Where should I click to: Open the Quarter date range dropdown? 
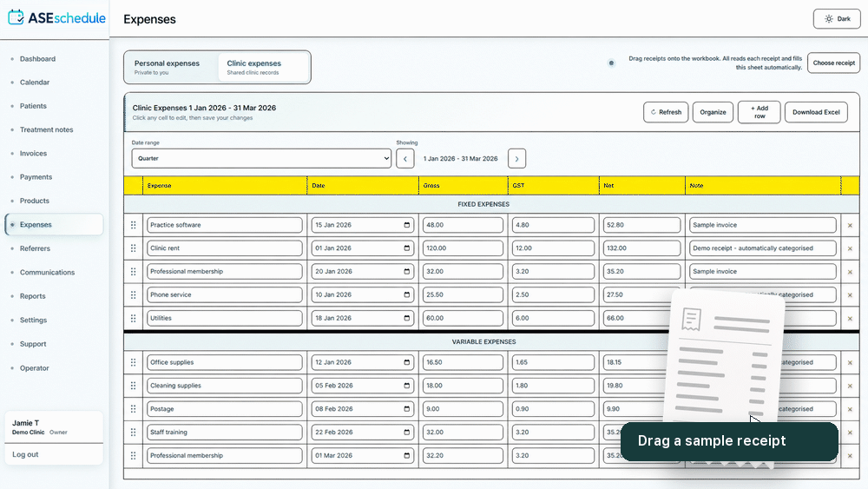261,158
